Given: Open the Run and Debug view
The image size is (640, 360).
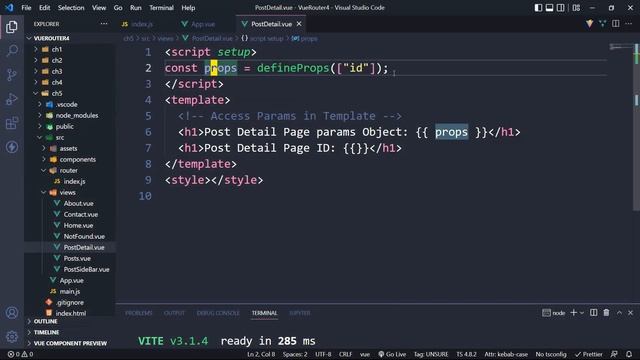Looking at the screenshot, I should click(12, 99).
